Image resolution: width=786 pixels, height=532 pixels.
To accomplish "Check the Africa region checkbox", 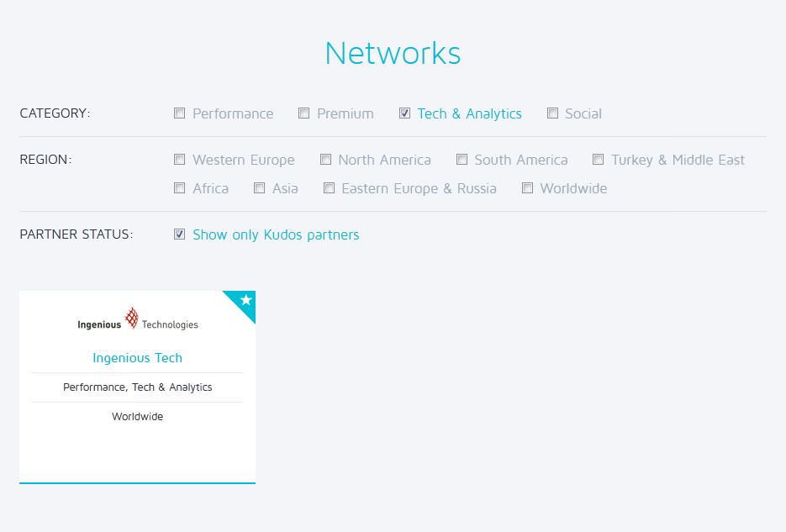I will click(x=179, y=188).
